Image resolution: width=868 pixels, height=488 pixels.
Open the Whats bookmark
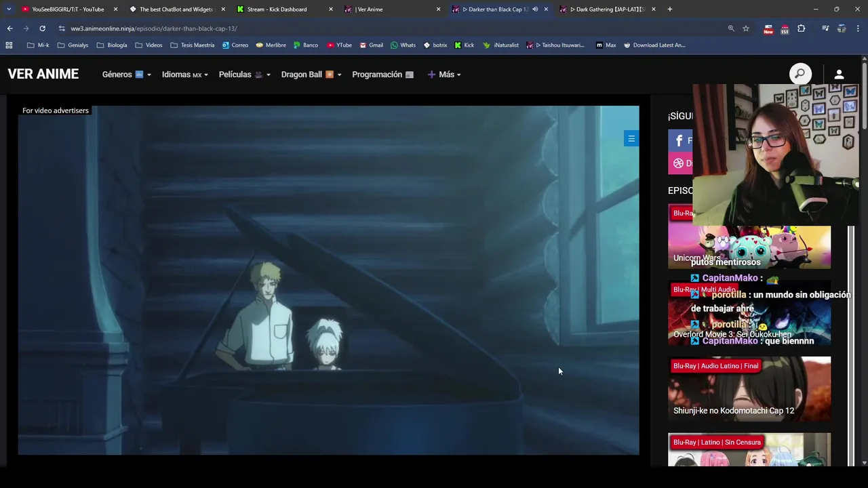pos(403,45)
